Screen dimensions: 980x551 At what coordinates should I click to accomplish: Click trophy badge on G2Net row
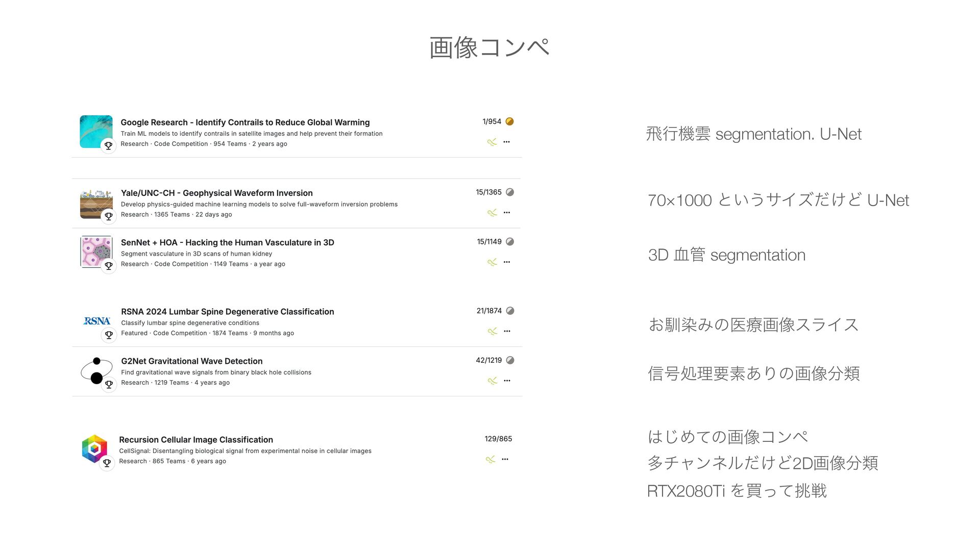[109, 385]
